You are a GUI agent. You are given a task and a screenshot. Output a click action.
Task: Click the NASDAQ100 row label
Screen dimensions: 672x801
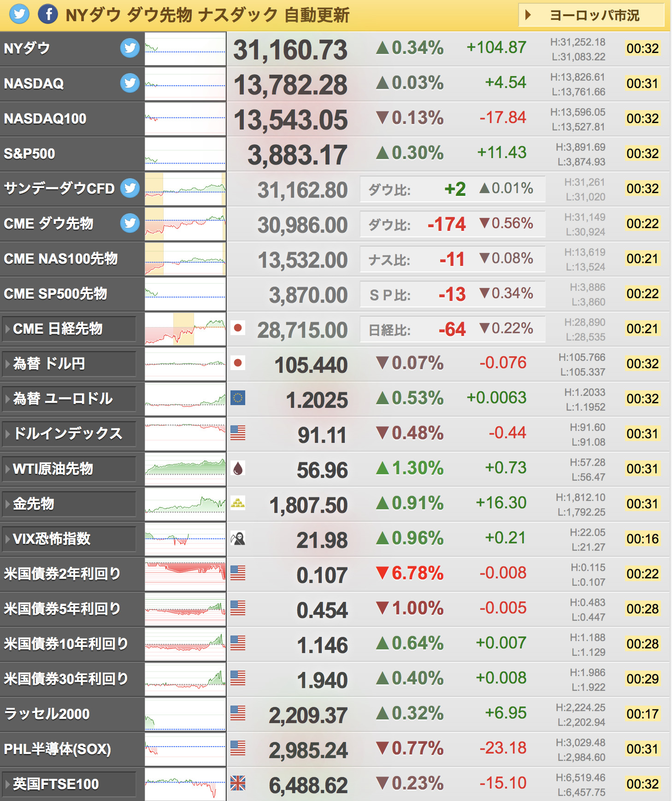click(45, 118)
